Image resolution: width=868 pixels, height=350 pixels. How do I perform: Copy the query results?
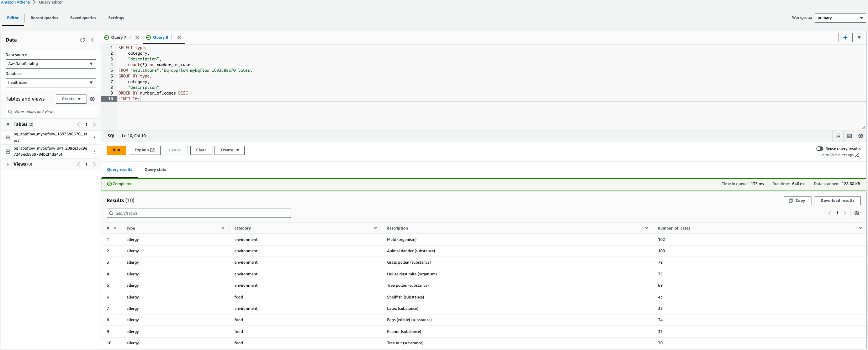(796, 200)
